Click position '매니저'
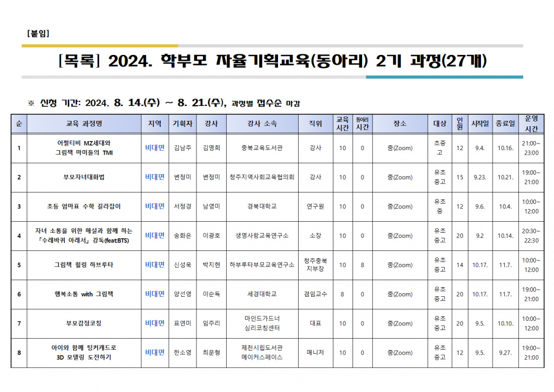Viewport: 554px width, 392px height. tap(315, 353)
